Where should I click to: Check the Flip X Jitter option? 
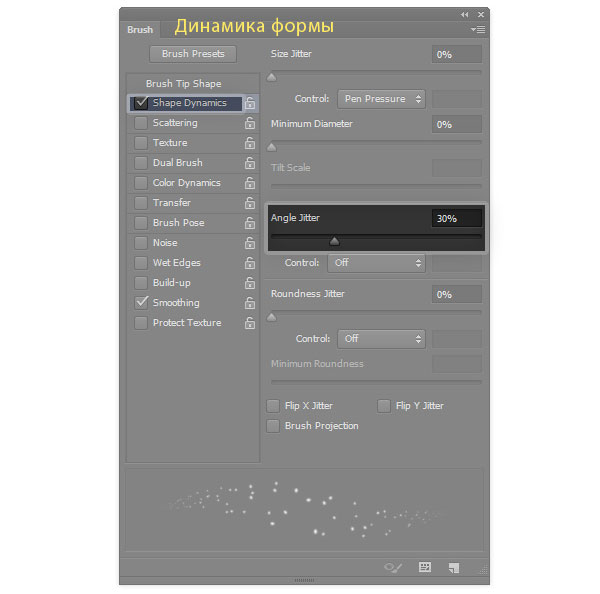(x=273, y=406)
